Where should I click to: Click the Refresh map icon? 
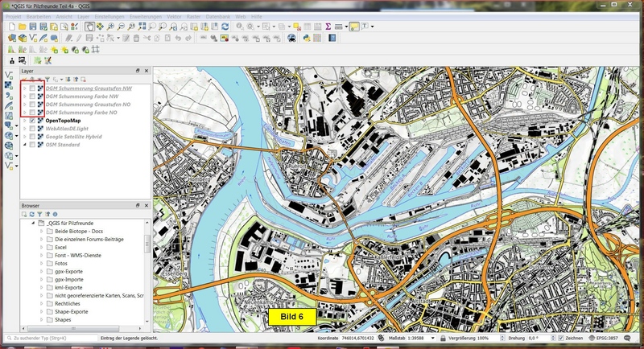point(225,27)
